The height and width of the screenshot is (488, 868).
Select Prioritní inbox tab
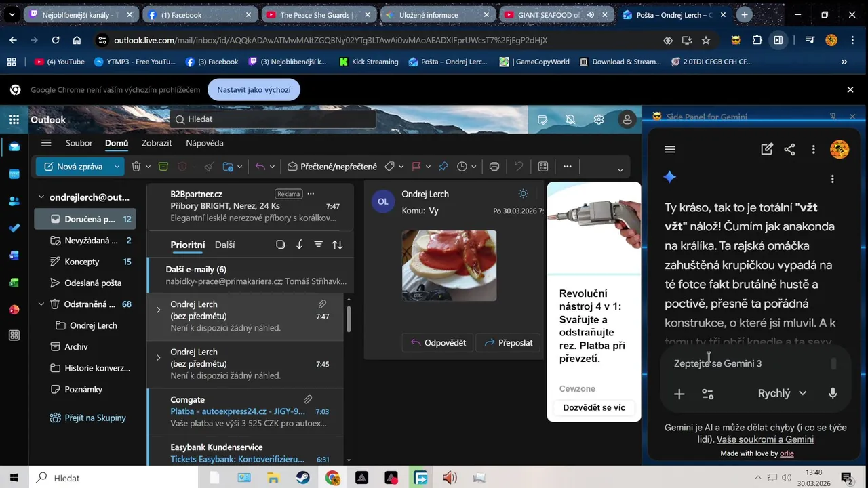pos(188,245)
